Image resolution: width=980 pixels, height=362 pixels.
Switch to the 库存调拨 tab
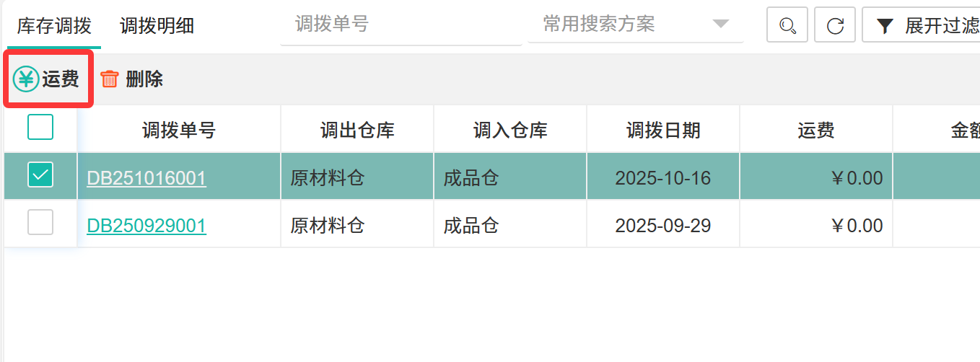54,27
